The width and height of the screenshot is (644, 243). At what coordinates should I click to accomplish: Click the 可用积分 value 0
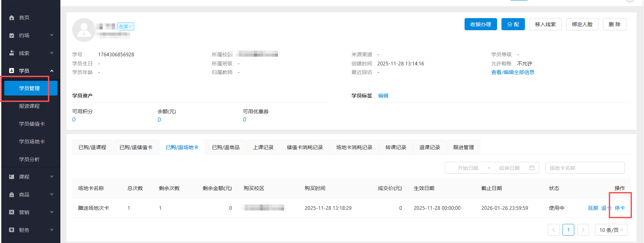[x=74, y=120]
